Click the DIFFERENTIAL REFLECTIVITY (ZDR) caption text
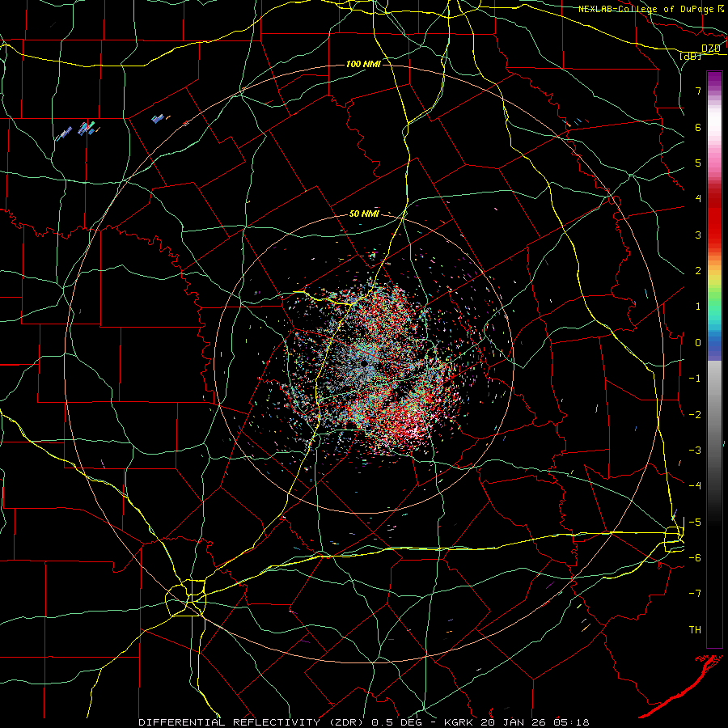 (252, 722)
